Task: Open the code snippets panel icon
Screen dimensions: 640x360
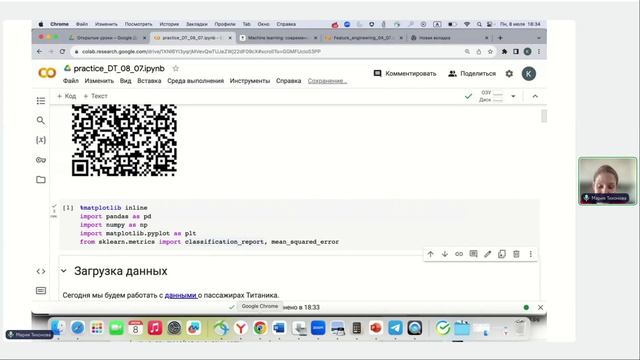Action: point(41,271)
